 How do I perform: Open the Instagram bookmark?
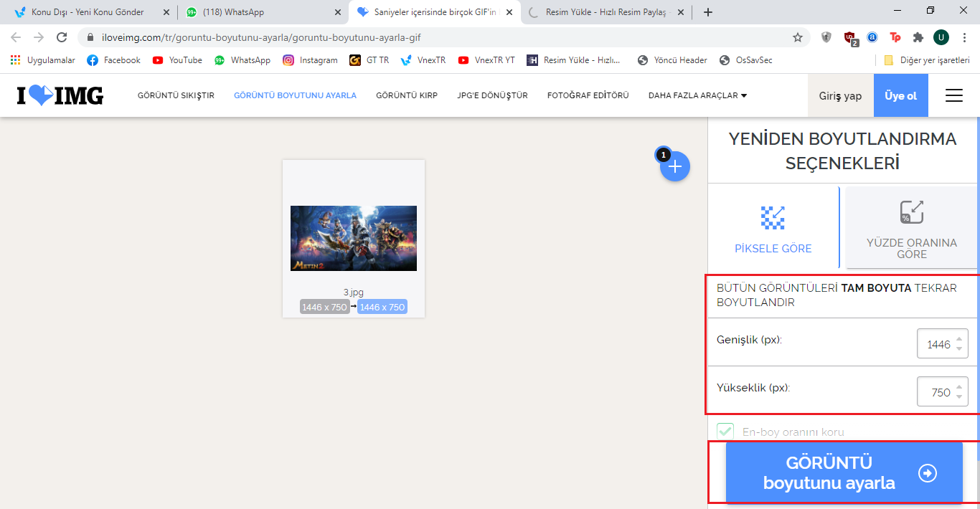310,60
